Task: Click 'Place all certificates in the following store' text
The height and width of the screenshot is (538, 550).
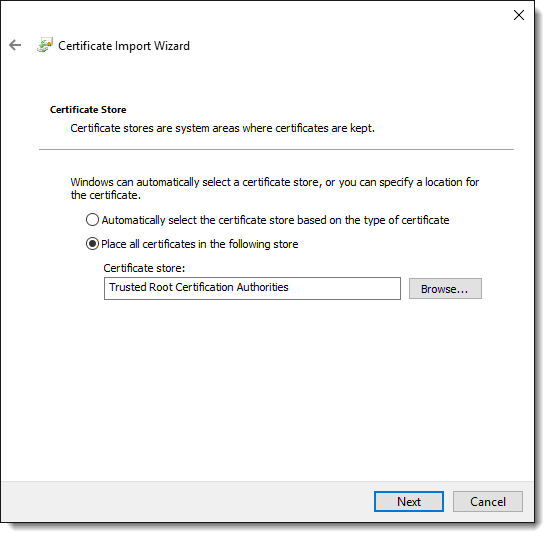Action: tap(200, 244)
